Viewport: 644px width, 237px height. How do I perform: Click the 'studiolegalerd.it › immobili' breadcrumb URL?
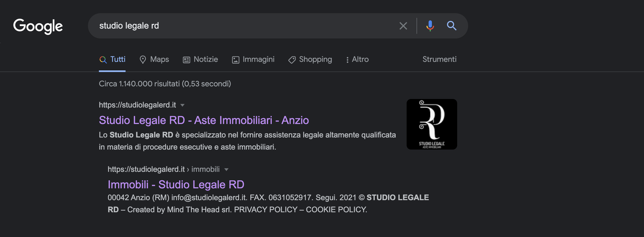[163, 169]
